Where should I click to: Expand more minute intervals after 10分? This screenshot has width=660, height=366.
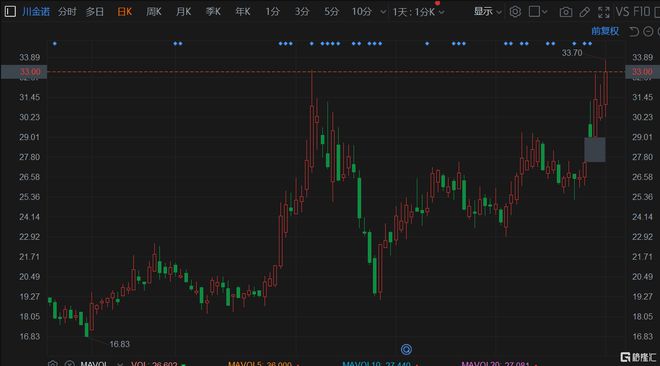(x=383, y=12)
